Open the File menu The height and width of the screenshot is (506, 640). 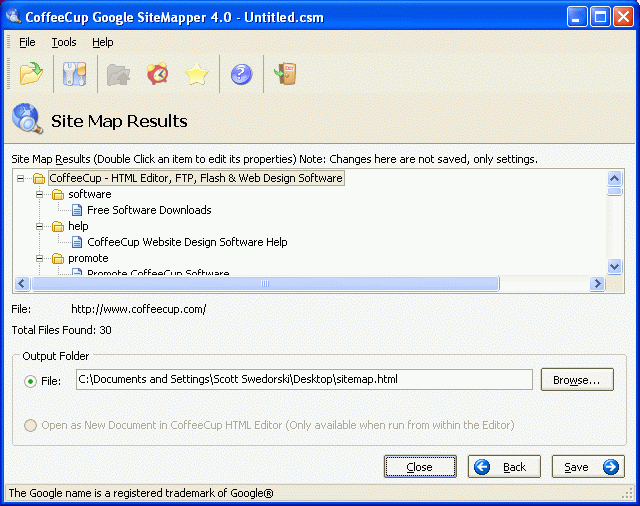pos(27,42)
